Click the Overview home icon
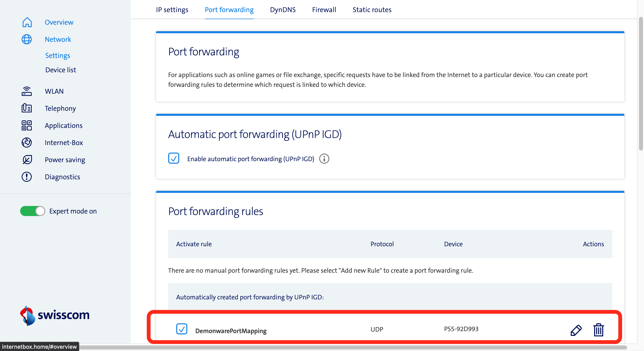 pyautogui.click(x=27, y=22)
